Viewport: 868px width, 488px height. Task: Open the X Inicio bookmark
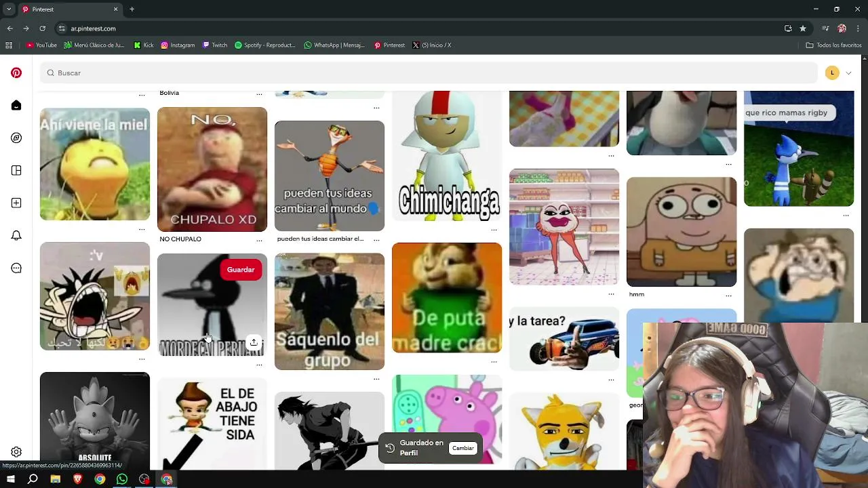pyautogui.click(x=432, y=45)
